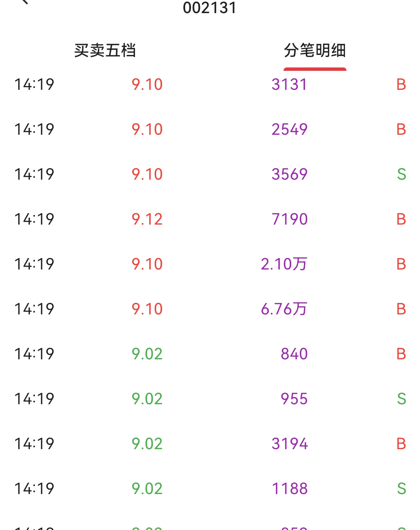Screen dimensions: 420x530
Task: Tap the back arrow at top left
Action: 24,1
